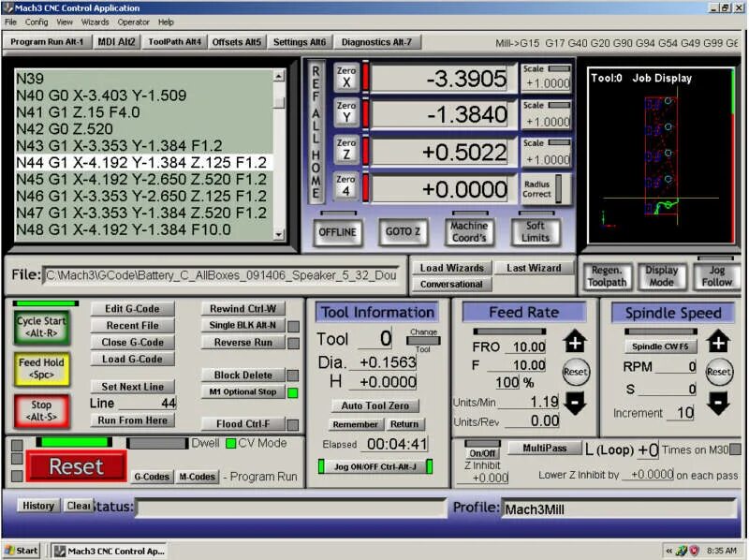Screen dimensions: 749x560
Task: Open the Operator menu
Action: (133, 22)
